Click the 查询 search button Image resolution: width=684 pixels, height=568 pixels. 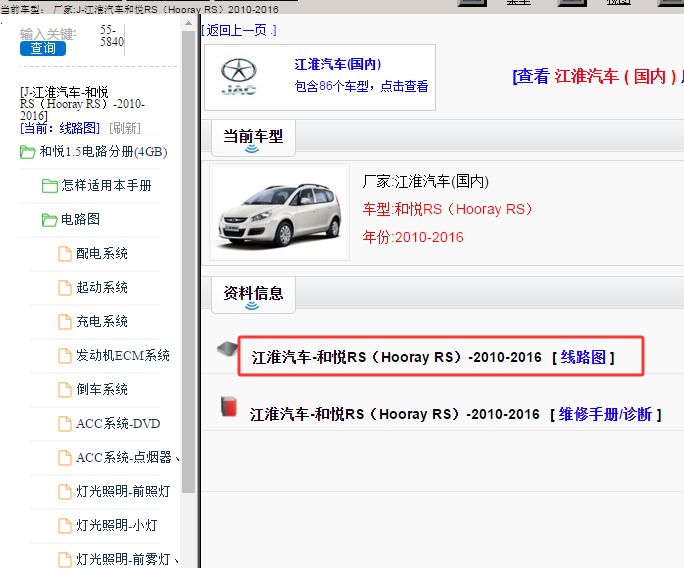click(43, 48)
